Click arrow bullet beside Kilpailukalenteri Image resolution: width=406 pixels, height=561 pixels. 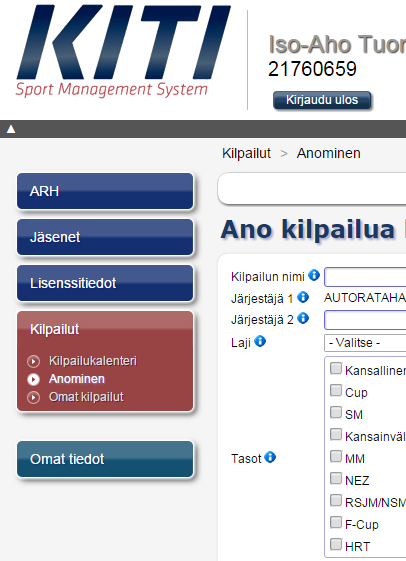click(33, 361)
